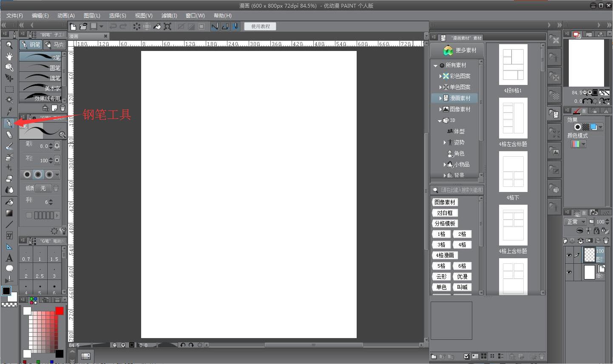Open the 帮助(H) menu
The height and width of the screenshot is (364, 613).
tap(223, 15)
